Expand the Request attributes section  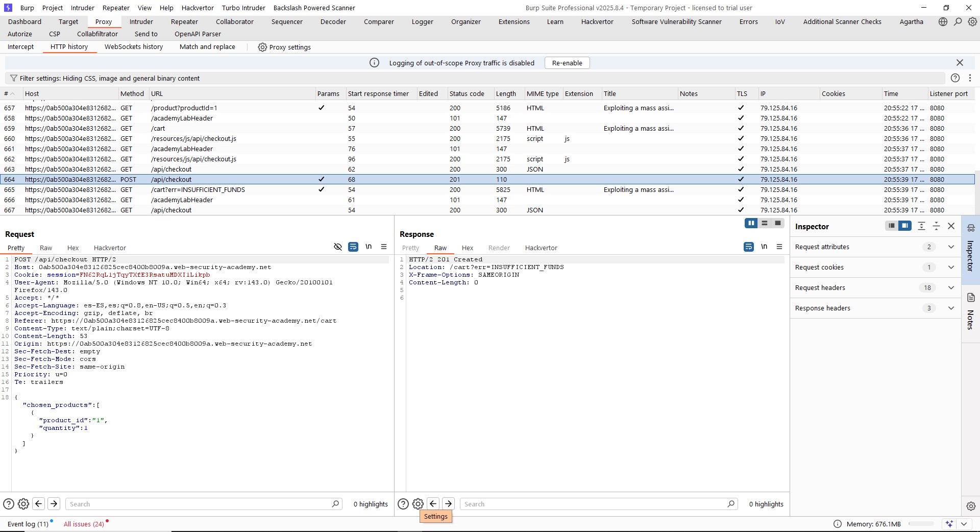[x=951, y=247]
